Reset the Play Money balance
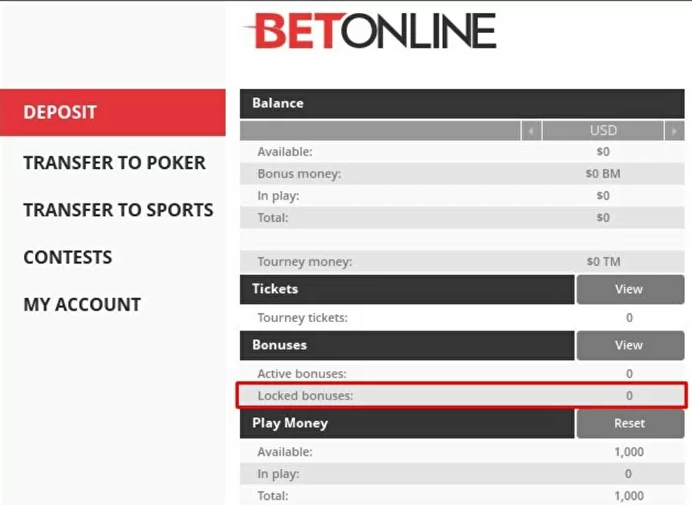 coord(629,423)
